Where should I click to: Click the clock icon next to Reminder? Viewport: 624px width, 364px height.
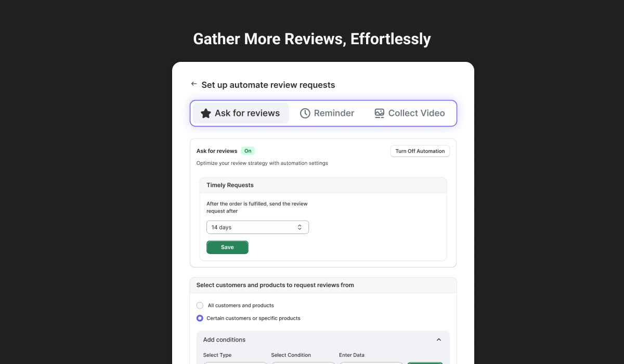coord(305,113)
